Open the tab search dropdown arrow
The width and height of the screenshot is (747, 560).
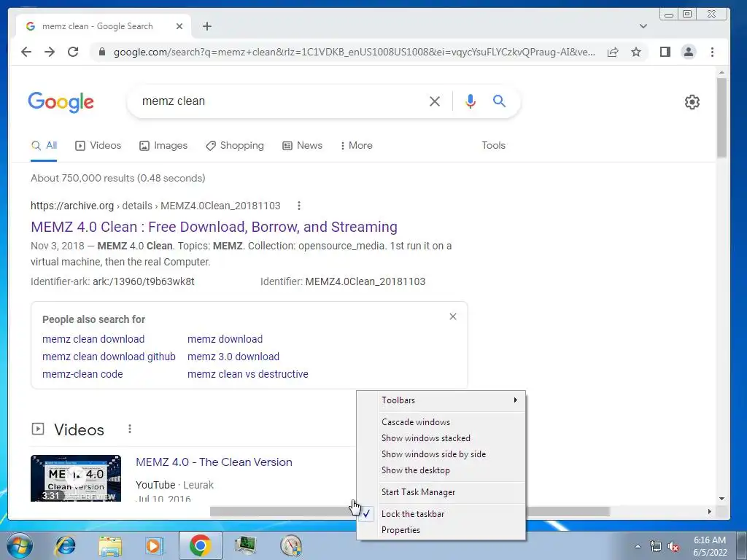[x=643, y=26]
